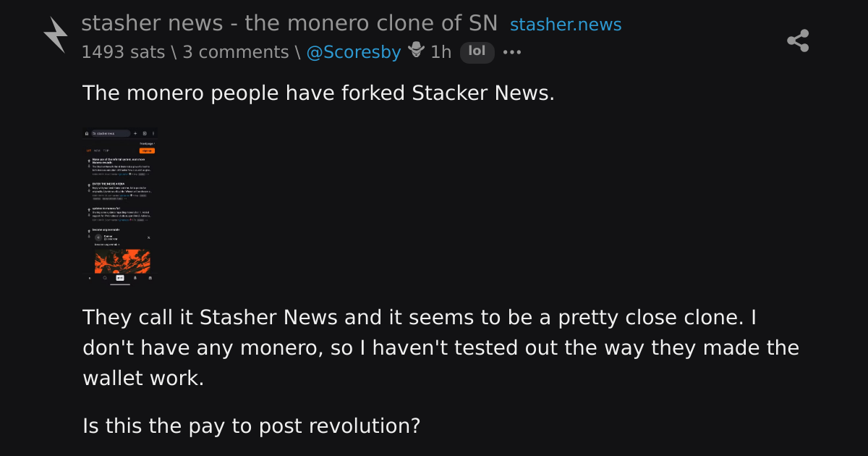Screen dimensions: 868x456
Task: Click the 'pay to post revolution' question line
Action: click(x=251, y=426)
